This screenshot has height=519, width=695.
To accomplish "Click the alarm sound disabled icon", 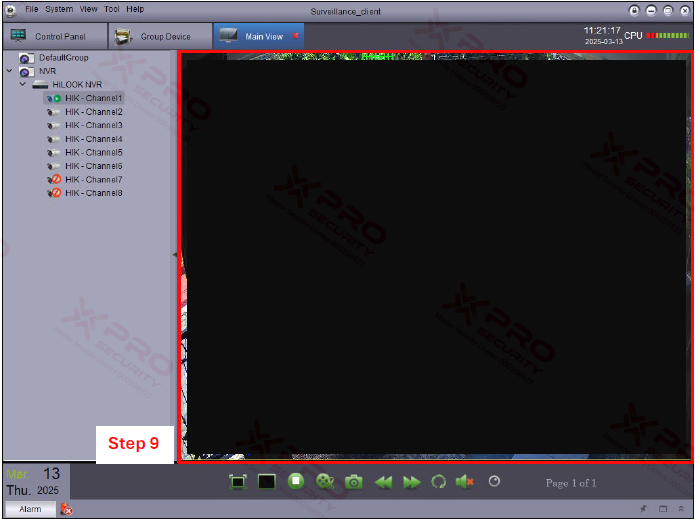I will 66,509.
